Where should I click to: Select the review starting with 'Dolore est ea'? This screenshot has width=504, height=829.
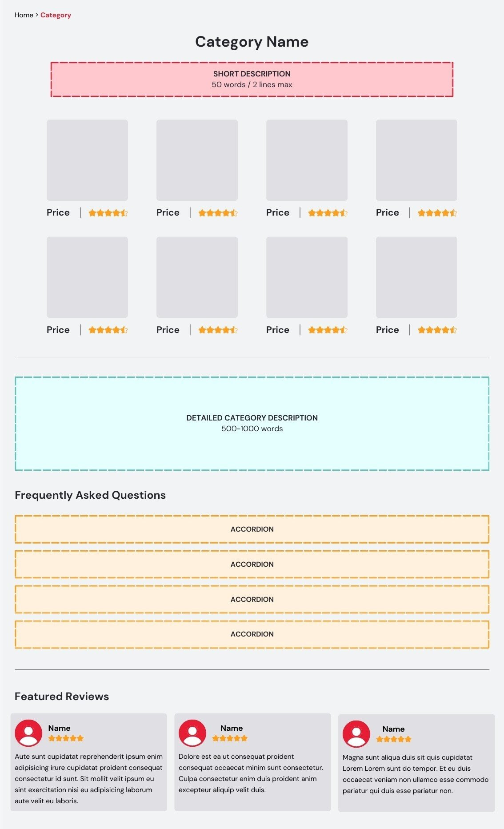252,762
